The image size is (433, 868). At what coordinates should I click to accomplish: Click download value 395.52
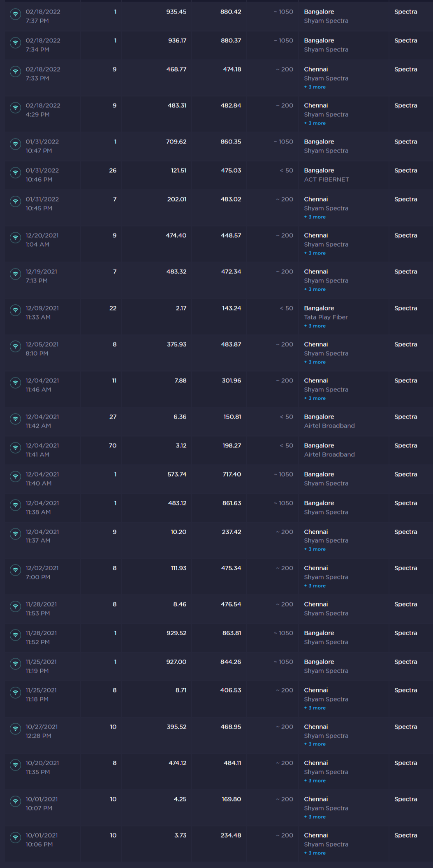click(177, 727)
